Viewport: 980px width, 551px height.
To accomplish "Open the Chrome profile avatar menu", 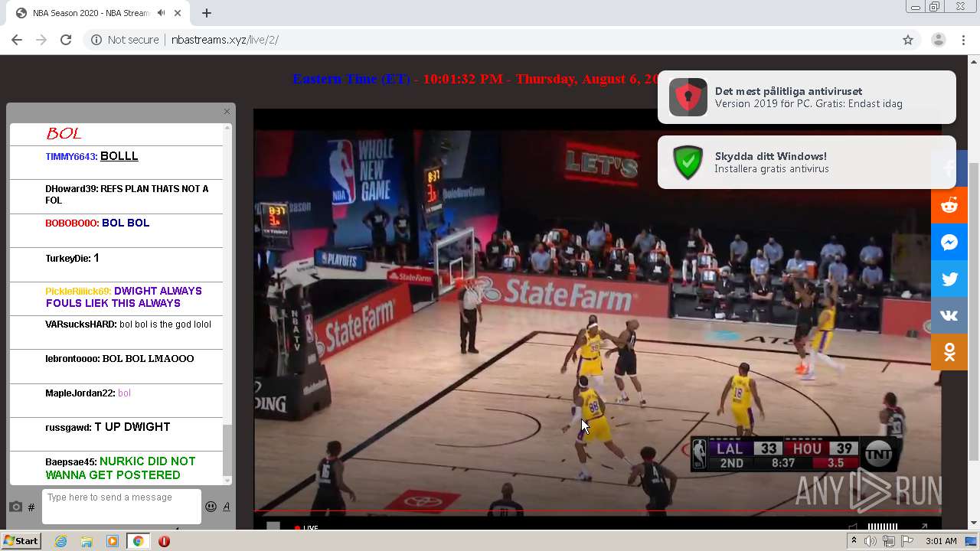I will [x=938, y=40].
